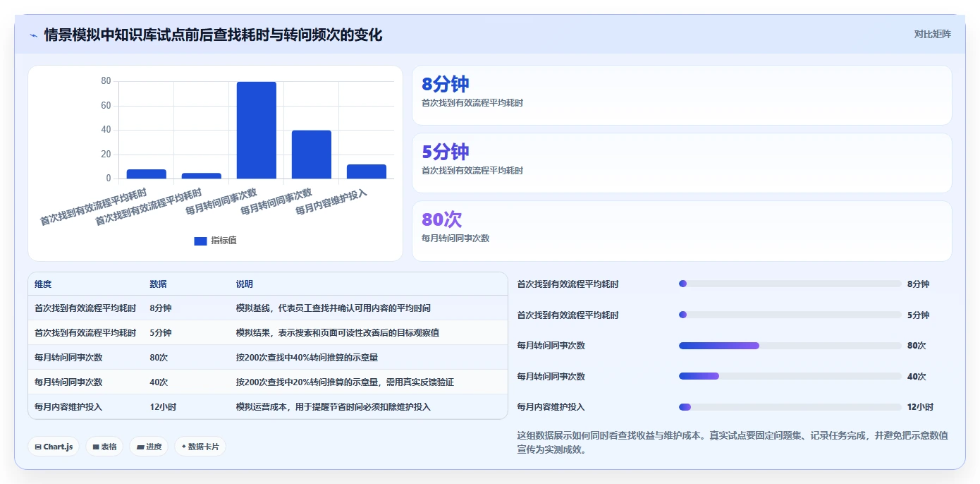
Task: Click the 8分钟 cell in the table
Action: tap(161, 308)
